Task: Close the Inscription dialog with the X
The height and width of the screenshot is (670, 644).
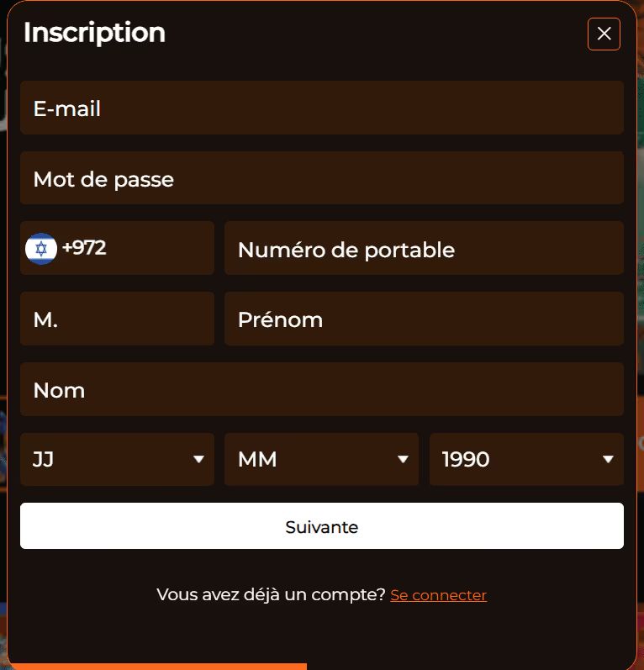Action: point(604,34)
